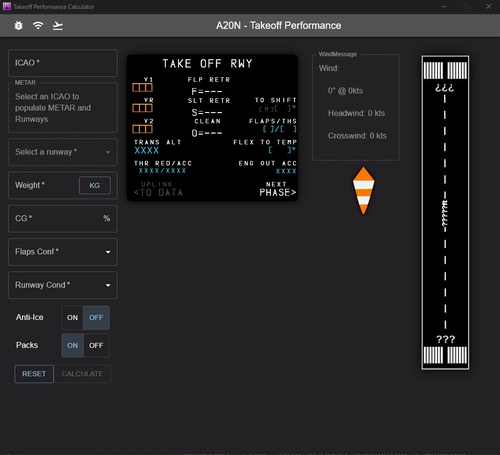
Task: Focus the ICAO input field
Action: tap(63, 63)
